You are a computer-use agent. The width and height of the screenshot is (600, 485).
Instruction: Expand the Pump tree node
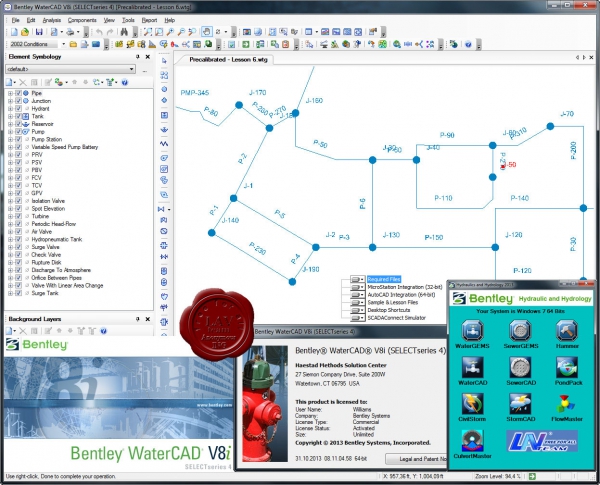pos(10,131)
